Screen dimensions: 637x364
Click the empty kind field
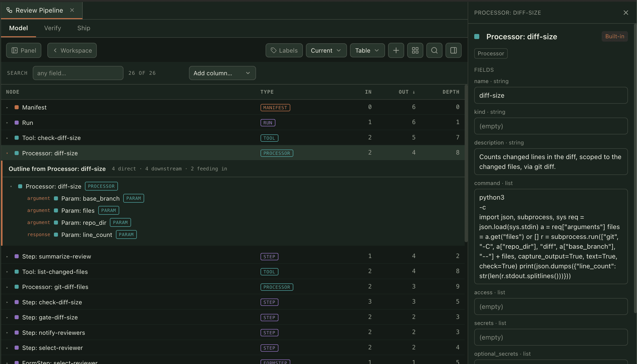click(x=551, y=126)
